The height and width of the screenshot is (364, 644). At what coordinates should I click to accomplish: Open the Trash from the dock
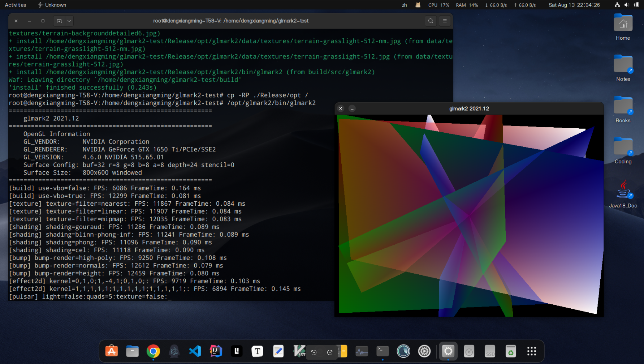[x=510, y=351]
